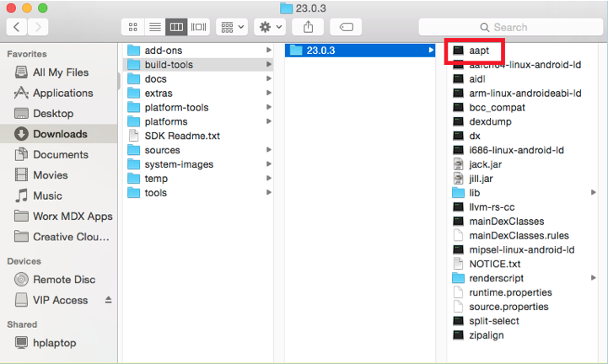Go back with the left chevron button
The height and width of the screenshot is (364, 608).
(x=17, y=27)
